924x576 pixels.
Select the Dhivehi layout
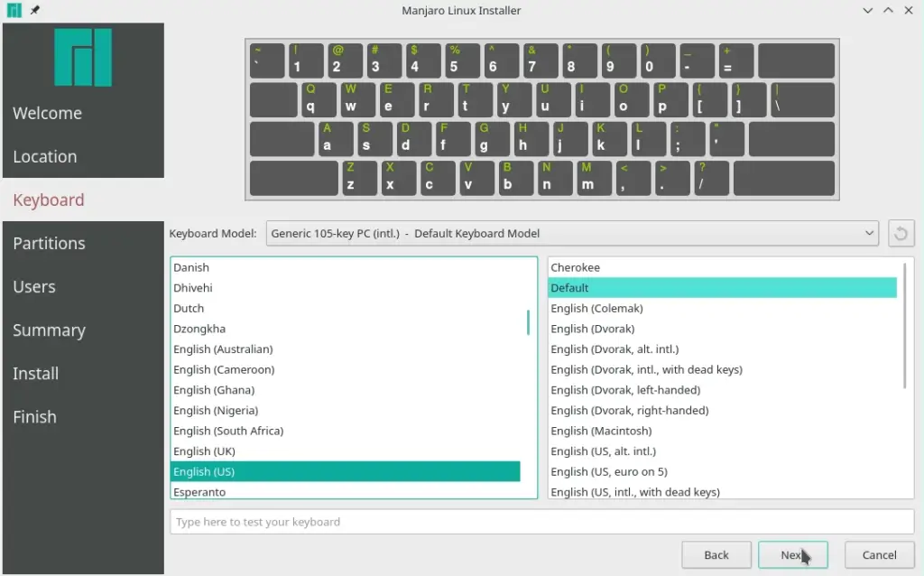[346, 288]
